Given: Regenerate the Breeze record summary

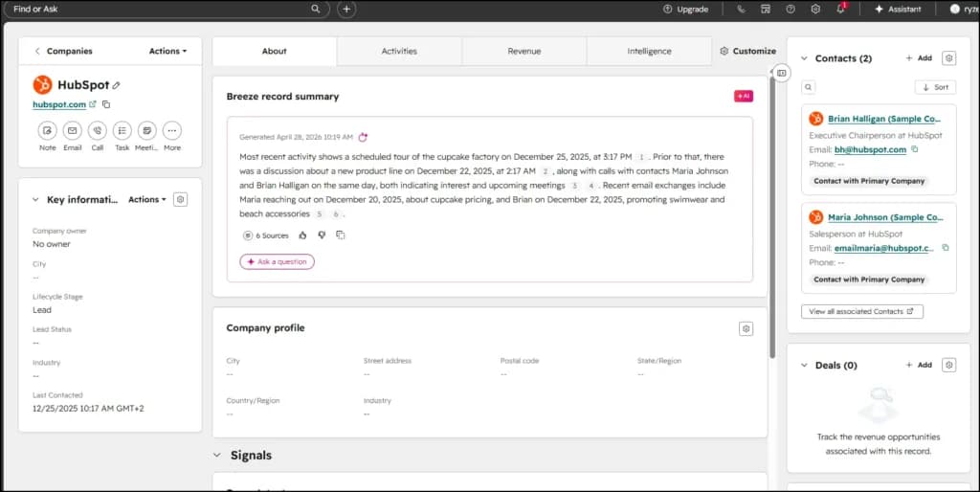Looking at the screenshot, I should (x=363, y=137).
